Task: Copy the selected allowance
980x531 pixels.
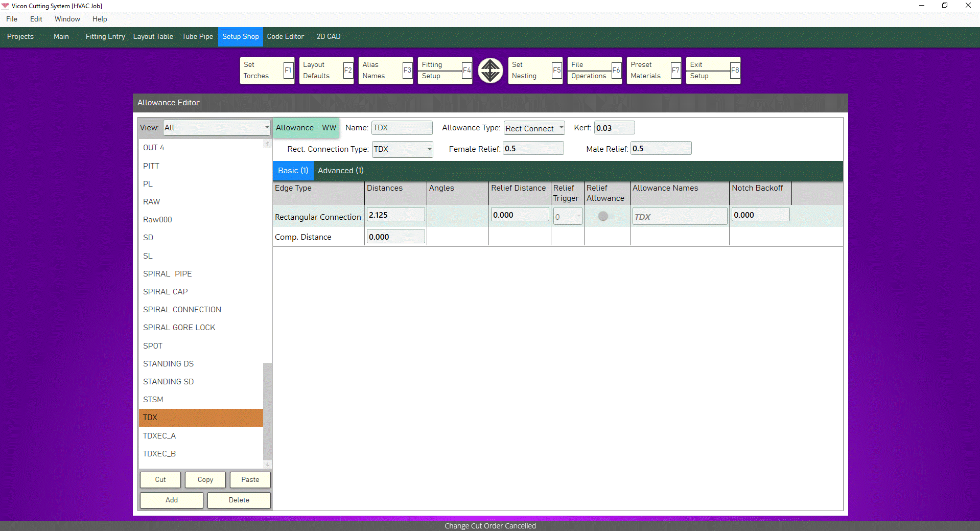Action: (x=205, y=479)
